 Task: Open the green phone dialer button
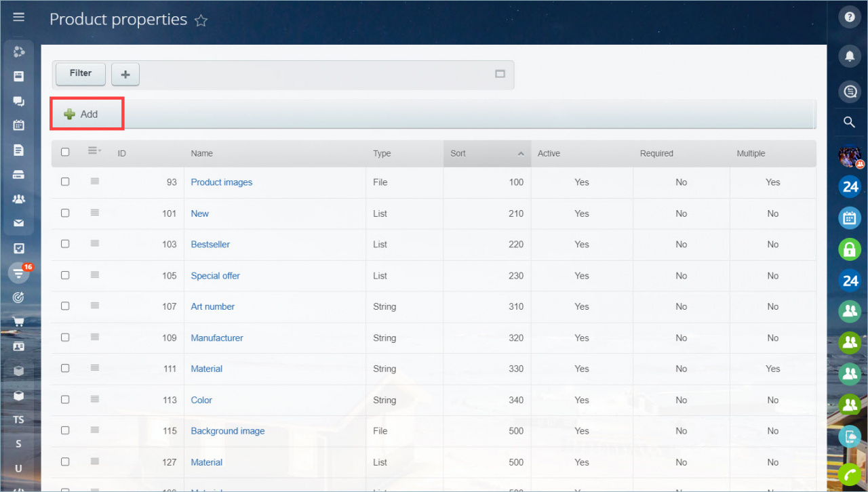tap(850, 474)
